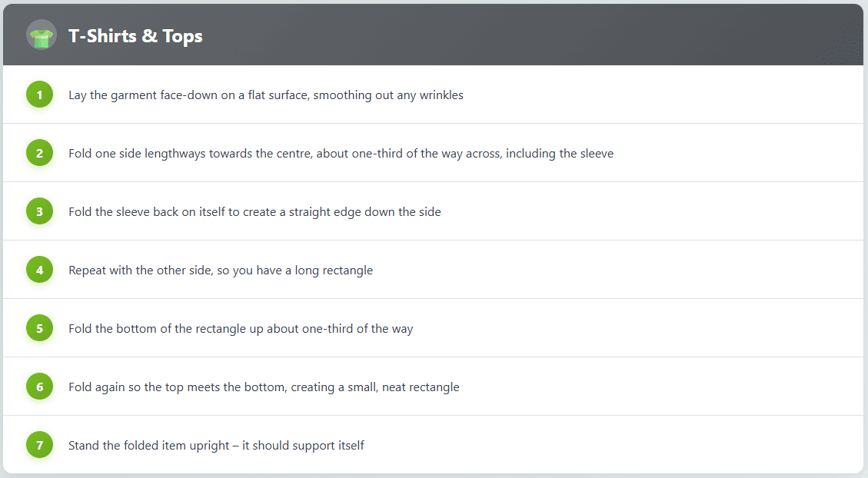Click the step 3 number badge
The image size is (868, 478).
[39, 212]
